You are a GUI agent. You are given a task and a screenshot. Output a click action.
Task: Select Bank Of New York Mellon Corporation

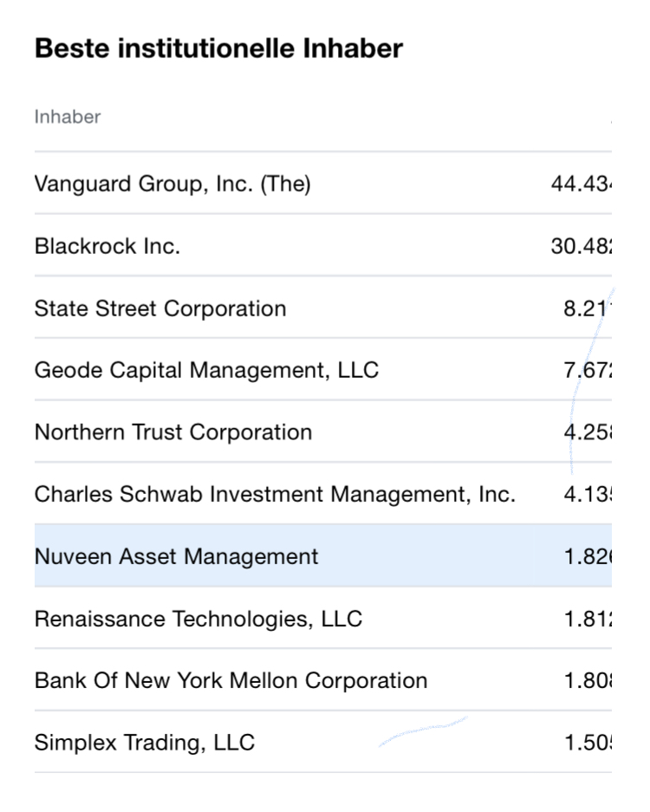[231, 680]
